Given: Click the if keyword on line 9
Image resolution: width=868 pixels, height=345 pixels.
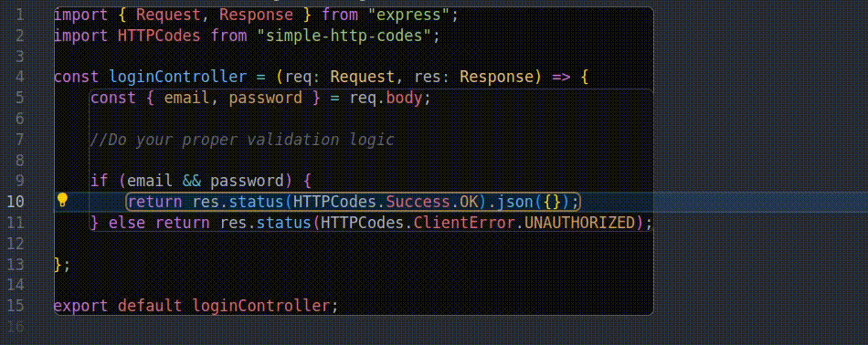Looking at the screenshot, I should click(100, 181).
